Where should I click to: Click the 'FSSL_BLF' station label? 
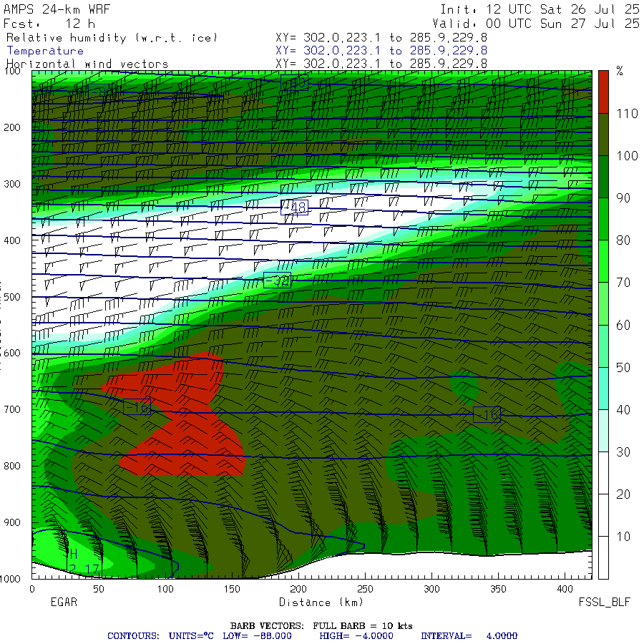[x=604, y=602]
